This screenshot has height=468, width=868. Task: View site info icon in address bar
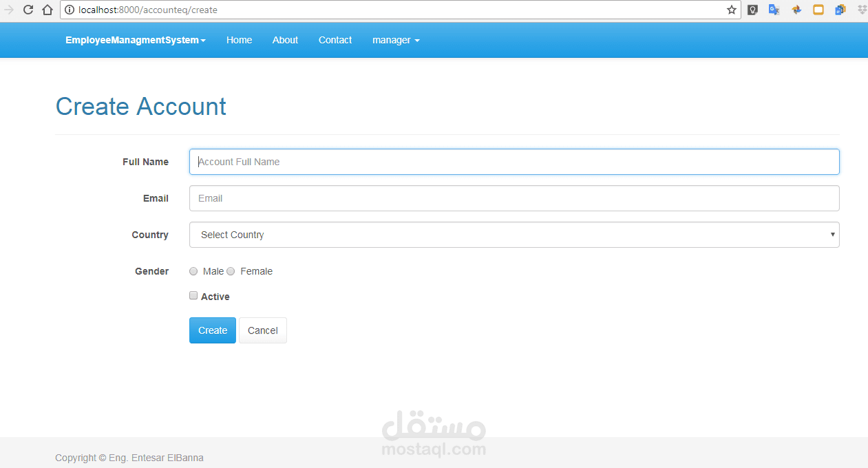pos(70,10)
